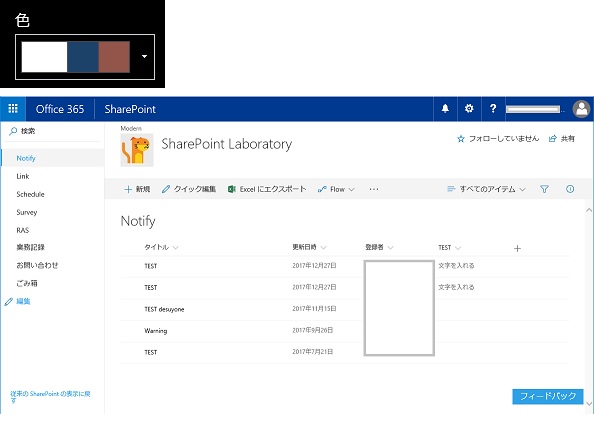Open the settings gear menu
The height and width of the screenshot is (430, 594).
tap(469, 109)
